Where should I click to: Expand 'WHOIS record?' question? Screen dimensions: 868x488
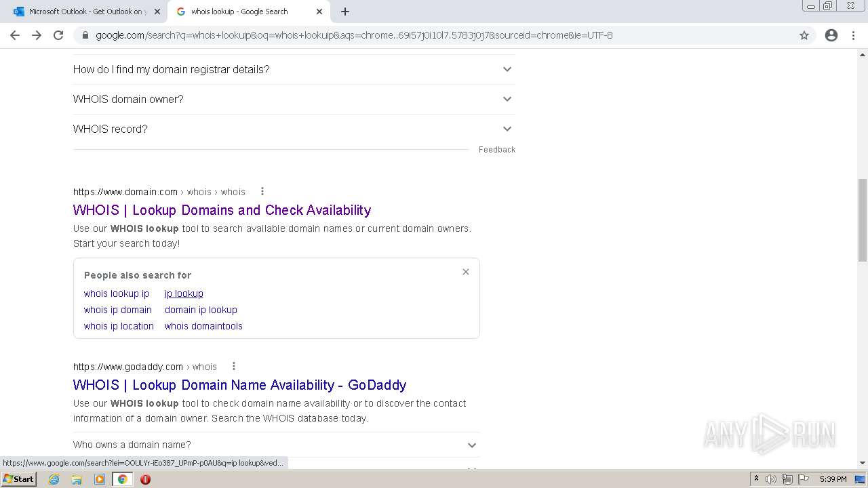pos(294,129)
